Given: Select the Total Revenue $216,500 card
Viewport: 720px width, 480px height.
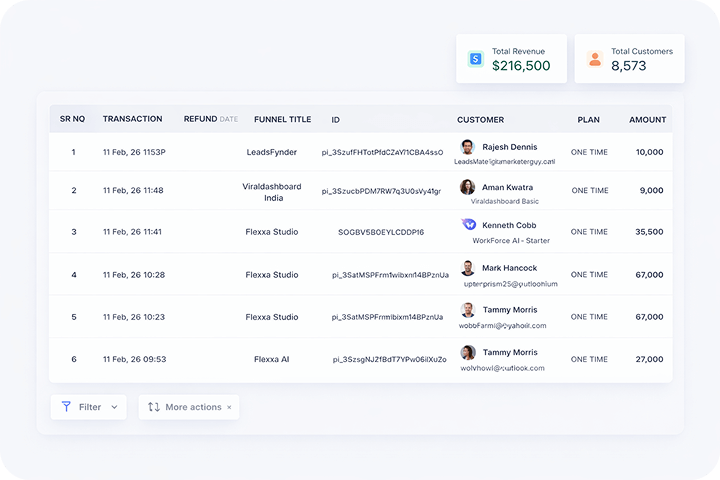Looking at the screenshot, I should point(511,59).
